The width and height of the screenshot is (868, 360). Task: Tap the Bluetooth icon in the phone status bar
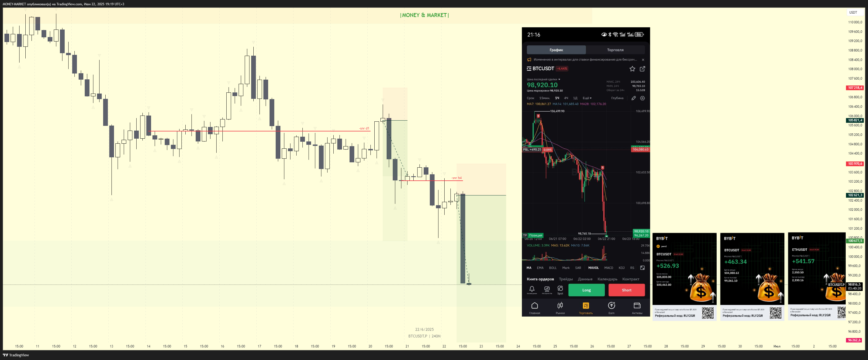pos(610,35)
